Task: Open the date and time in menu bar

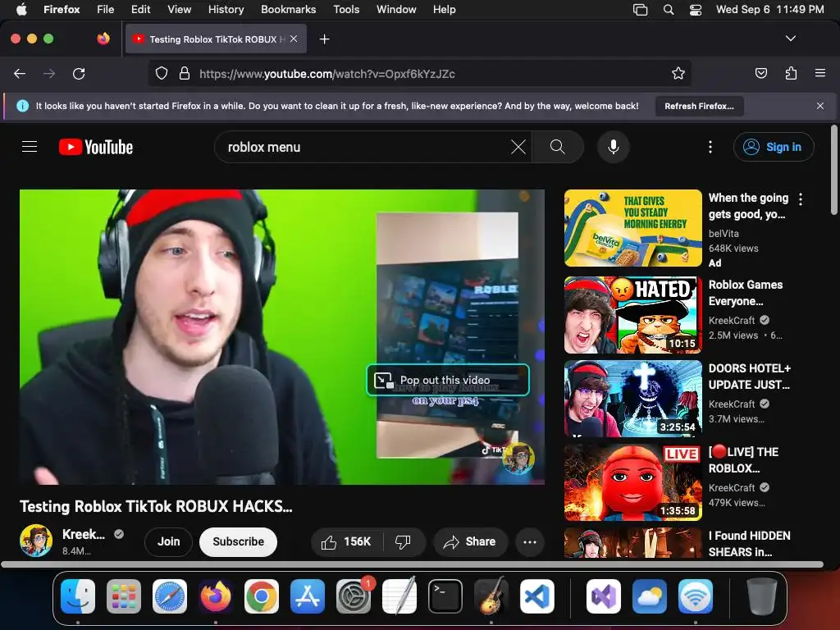Action: [x=769, y=10]
